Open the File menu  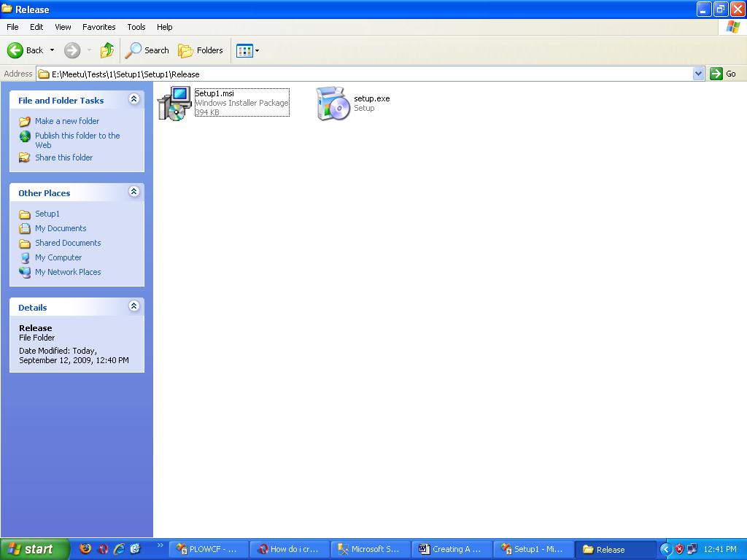pos(12,27)
